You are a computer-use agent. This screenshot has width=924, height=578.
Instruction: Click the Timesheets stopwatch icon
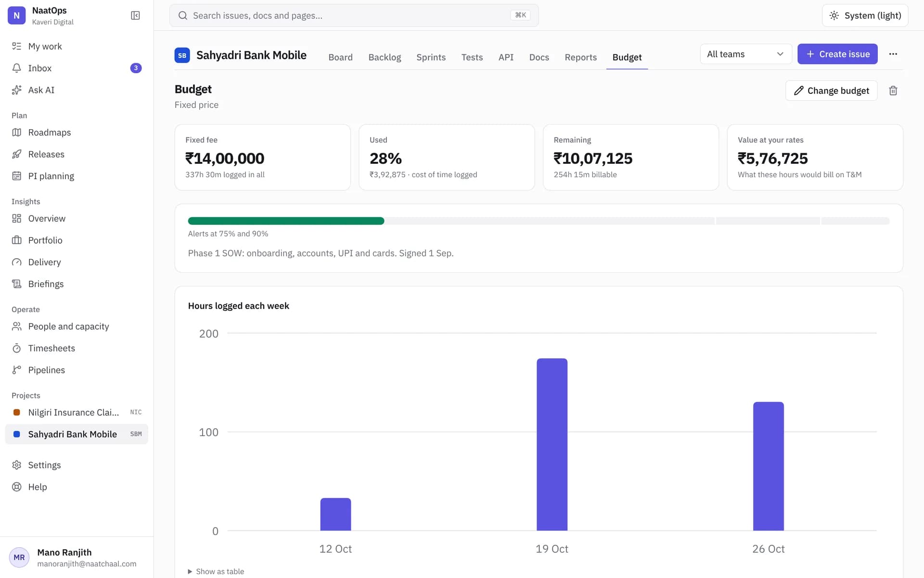pos(17,348)
